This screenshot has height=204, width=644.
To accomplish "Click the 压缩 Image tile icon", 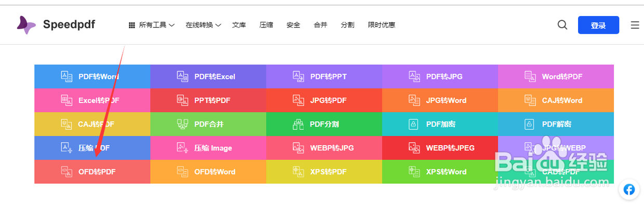I will coord(182,148).
